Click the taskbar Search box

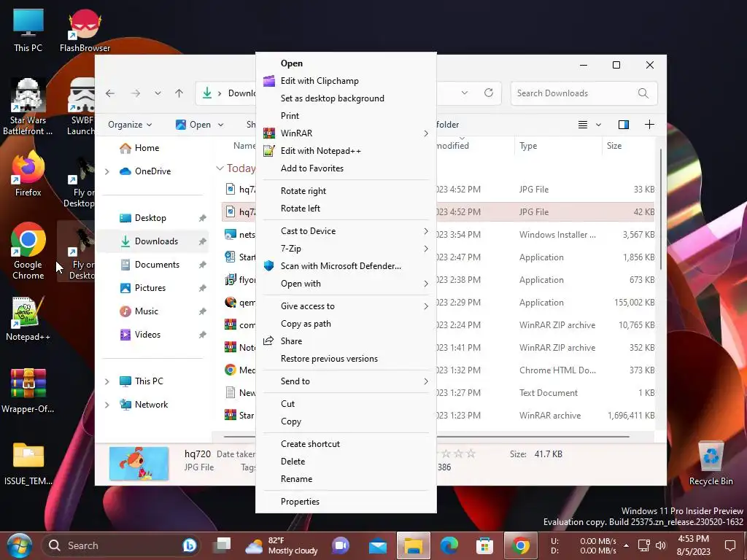(x=123, y=545)
